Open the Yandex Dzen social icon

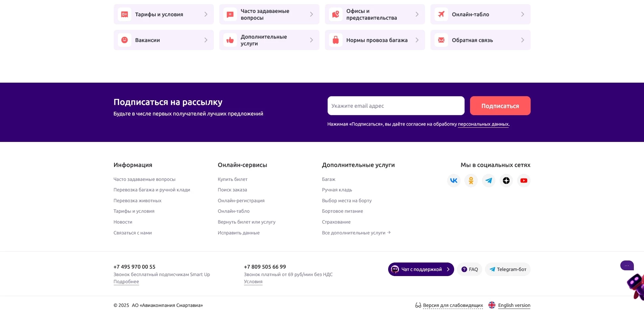[506, 181]
